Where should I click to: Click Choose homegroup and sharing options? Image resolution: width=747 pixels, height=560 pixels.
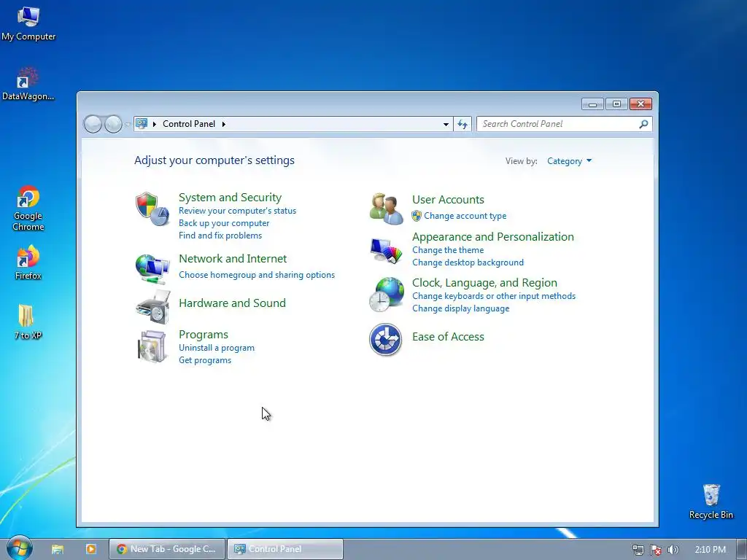point(257,275)
